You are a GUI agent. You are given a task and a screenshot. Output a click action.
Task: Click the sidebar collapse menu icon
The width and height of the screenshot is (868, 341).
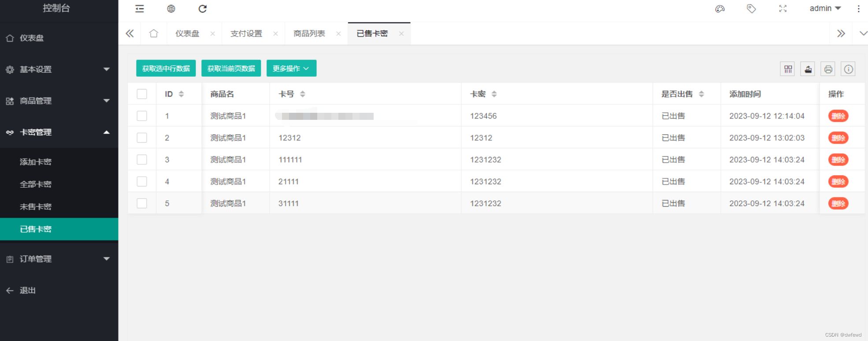(x=139, y=9)
